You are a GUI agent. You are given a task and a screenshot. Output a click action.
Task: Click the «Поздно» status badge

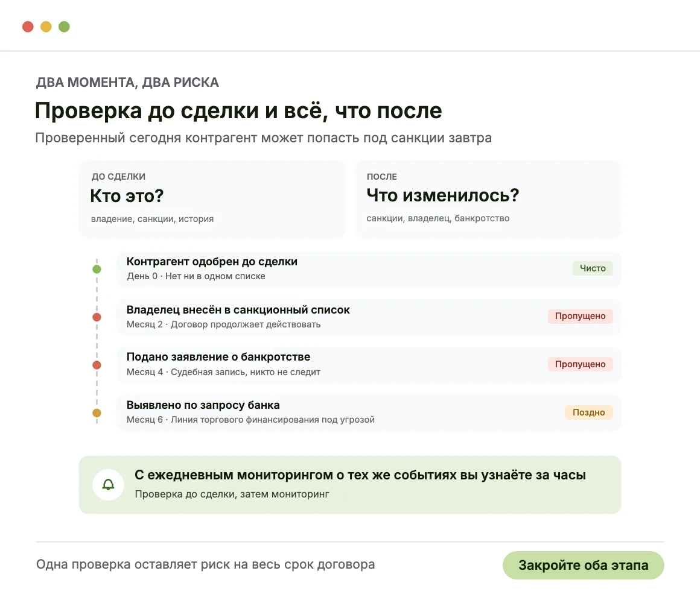coord(588,412)
